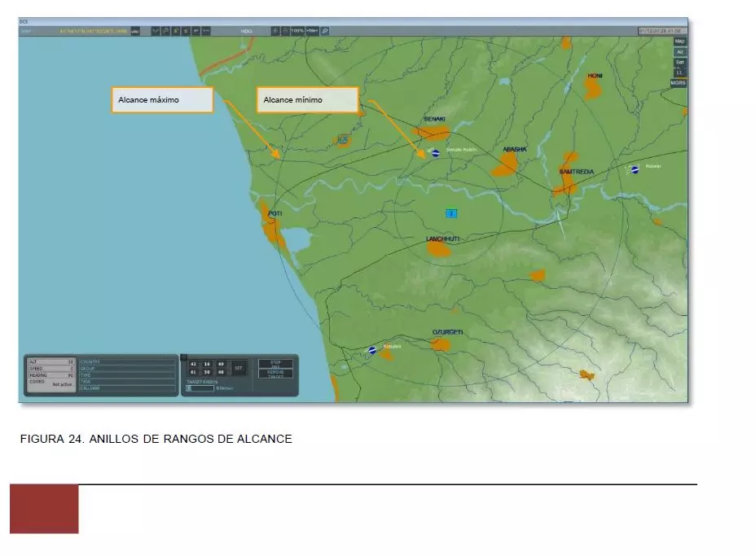Click the STOP FIRE button
Image resolution: width=756 pixels, height=556 pixels.
[x=275, y=364]
